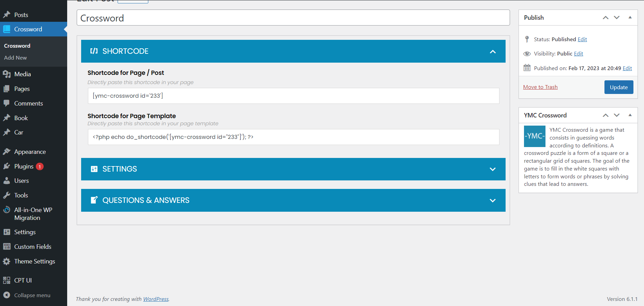644x306 pixels.
Task: Edit the post Status
Action: 582,39
